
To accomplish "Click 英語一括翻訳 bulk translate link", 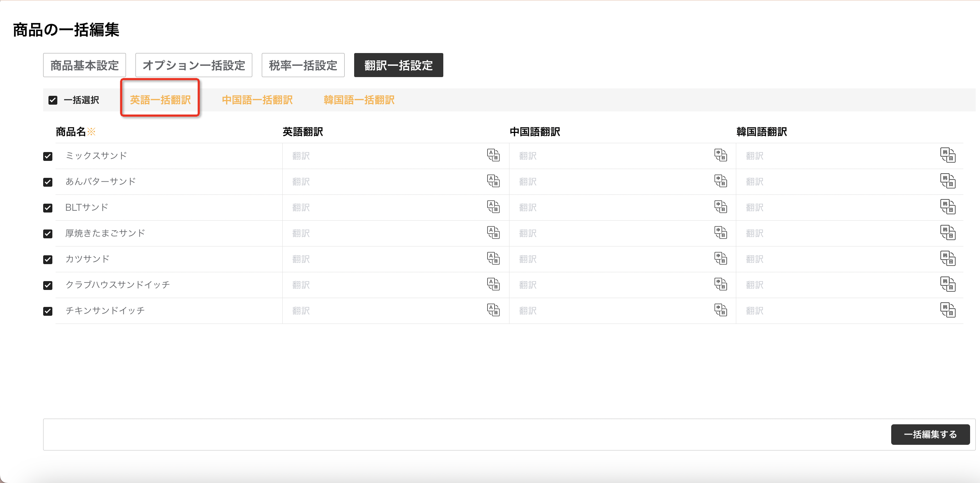I will click(x=160, y=100).
